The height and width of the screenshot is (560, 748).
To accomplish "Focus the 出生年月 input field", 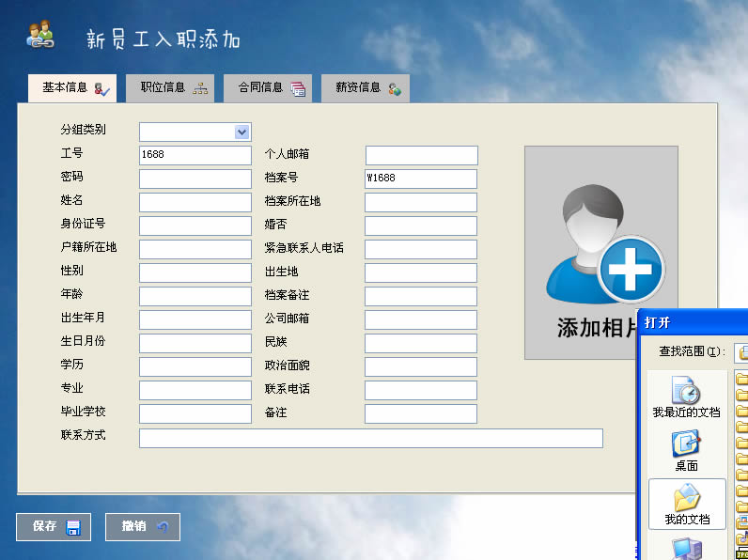I will (x=195, y=320).
